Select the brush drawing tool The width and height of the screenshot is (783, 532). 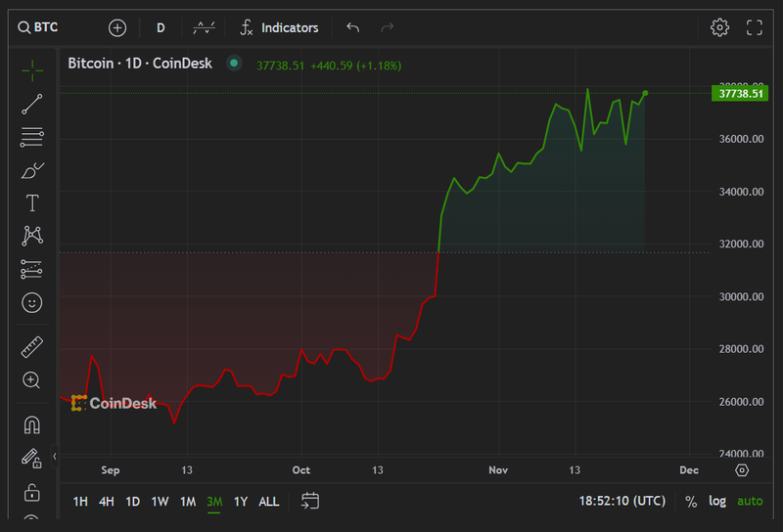(31, 170)
